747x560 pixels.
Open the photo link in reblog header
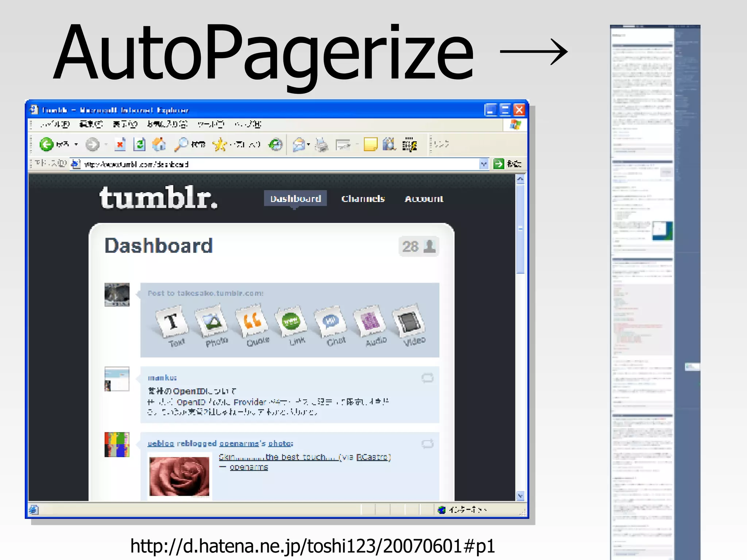tap(280, 443)
